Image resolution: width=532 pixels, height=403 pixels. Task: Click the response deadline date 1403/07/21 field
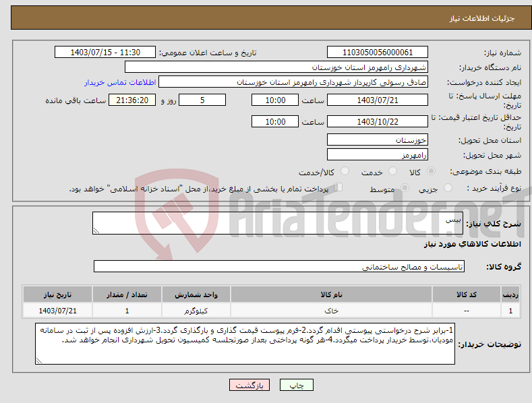(x=378, y=100)
